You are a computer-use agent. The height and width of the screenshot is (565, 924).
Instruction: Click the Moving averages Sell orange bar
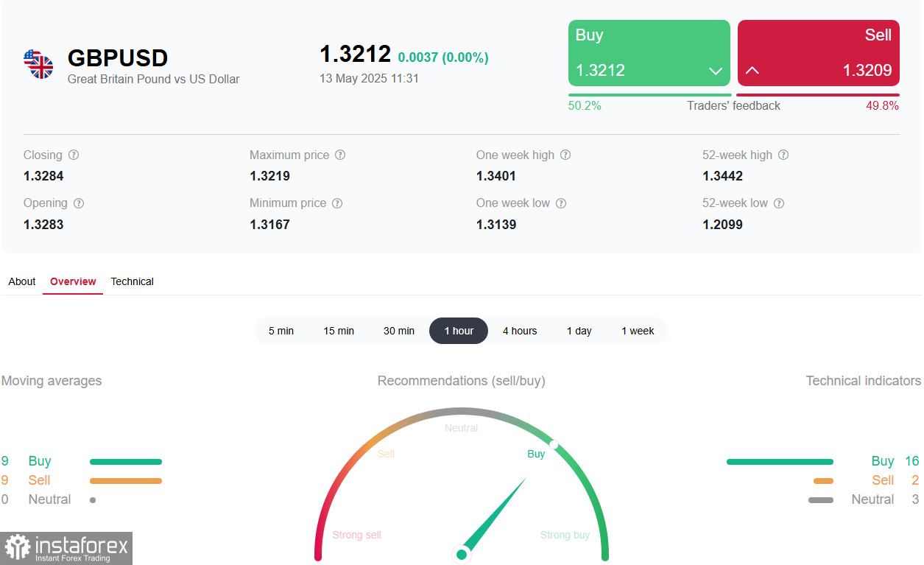point(126,481)
